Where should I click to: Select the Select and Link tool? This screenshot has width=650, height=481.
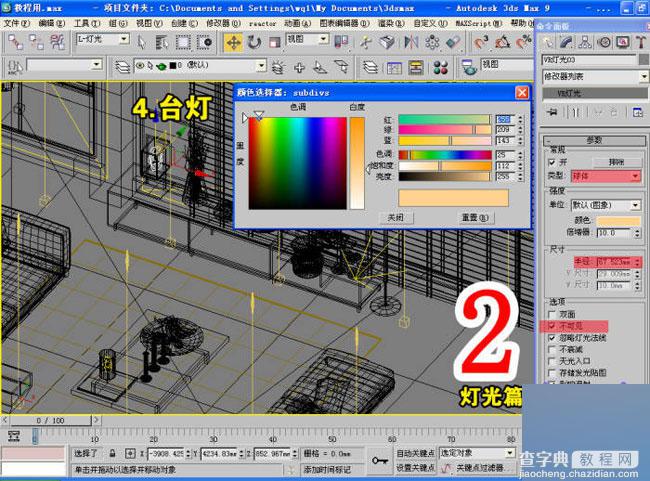16,42
